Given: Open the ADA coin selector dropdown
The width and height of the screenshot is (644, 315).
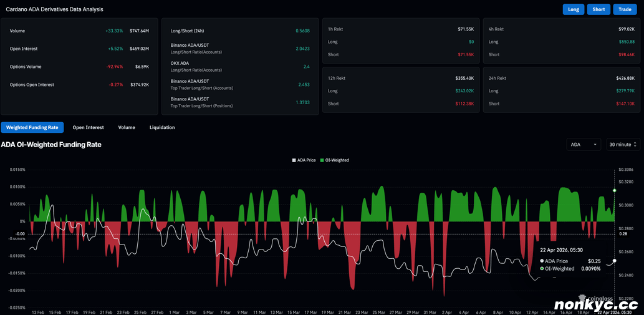Looking at the screenshot, I should pos(584,145).
